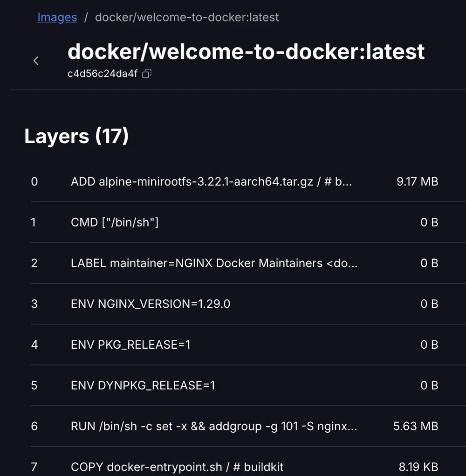Viewport: 466px width, 476px height.
Task: Select layer 4 ENV PKG_RELEASE=1
Action: click(248, 345)
